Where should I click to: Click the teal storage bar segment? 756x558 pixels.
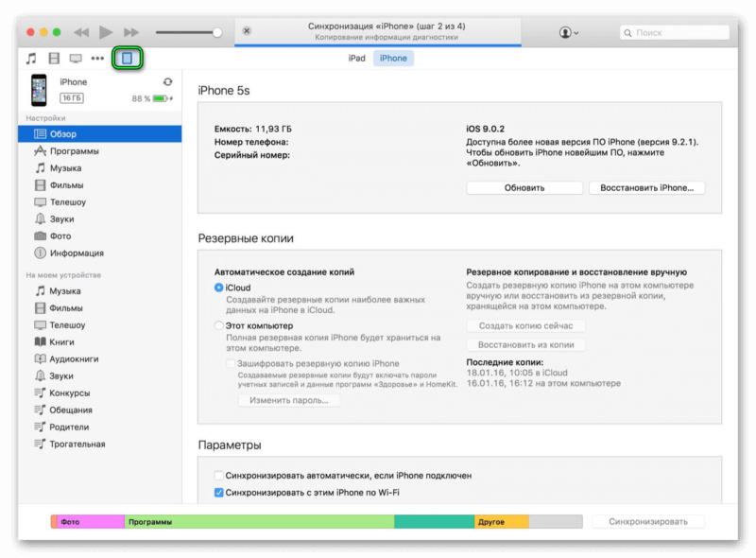[435, 522]
